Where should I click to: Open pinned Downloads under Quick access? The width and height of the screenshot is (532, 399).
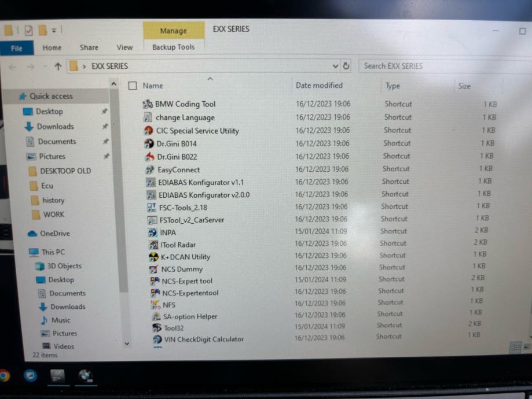pos(56,127)
